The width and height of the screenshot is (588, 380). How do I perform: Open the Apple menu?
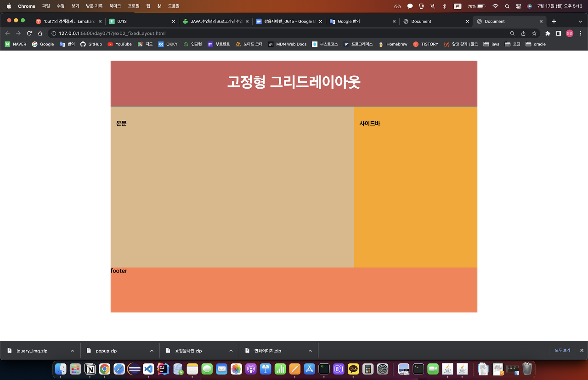(9, 6)
